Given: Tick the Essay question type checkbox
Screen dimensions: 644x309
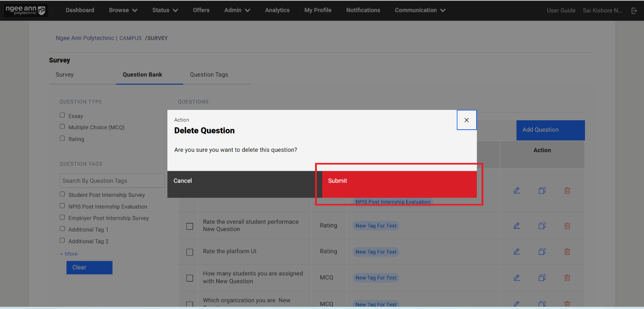Looking at the screenshot, I should 63,115.
